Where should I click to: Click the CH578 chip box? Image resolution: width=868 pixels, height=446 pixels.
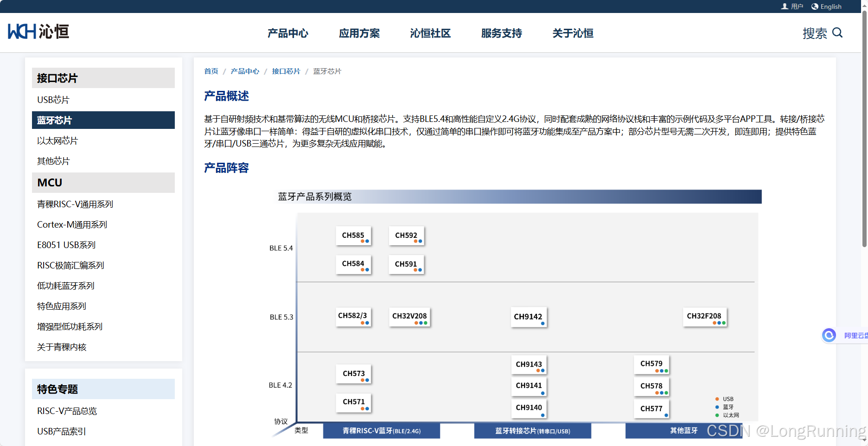[x=652, y=387]
